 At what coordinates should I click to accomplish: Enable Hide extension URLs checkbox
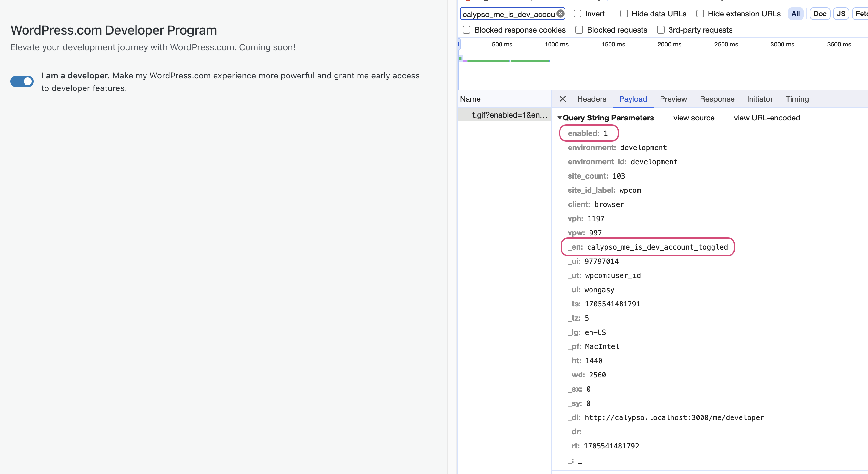click(700, 14)
